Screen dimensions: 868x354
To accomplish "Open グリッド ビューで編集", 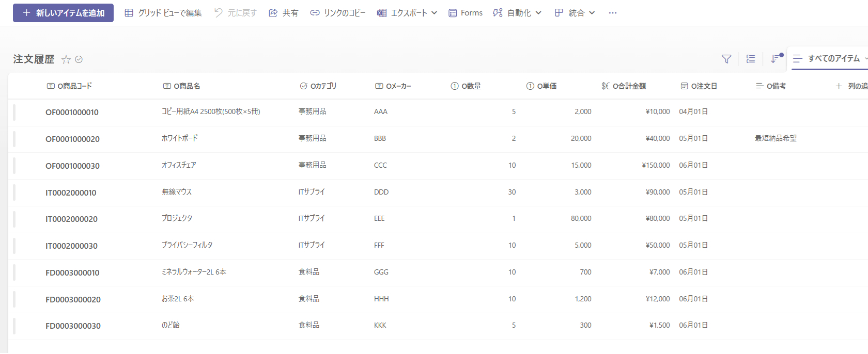I will [163, 13].
